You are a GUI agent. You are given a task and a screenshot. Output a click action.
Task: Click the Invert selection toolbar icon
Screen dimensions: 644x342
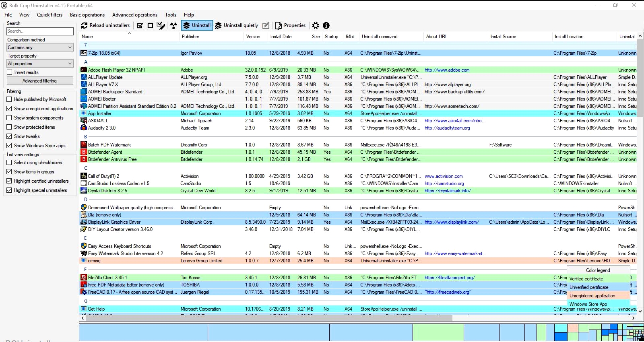(161, 25)
